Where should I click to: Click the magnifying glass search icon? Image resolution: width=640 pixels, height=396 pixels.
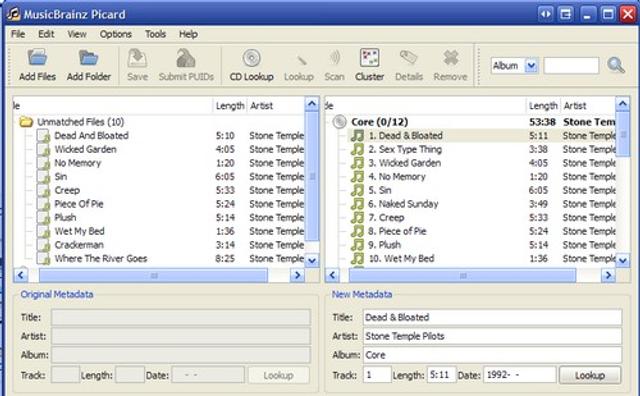pyautogui.click(x=616, y=65)
